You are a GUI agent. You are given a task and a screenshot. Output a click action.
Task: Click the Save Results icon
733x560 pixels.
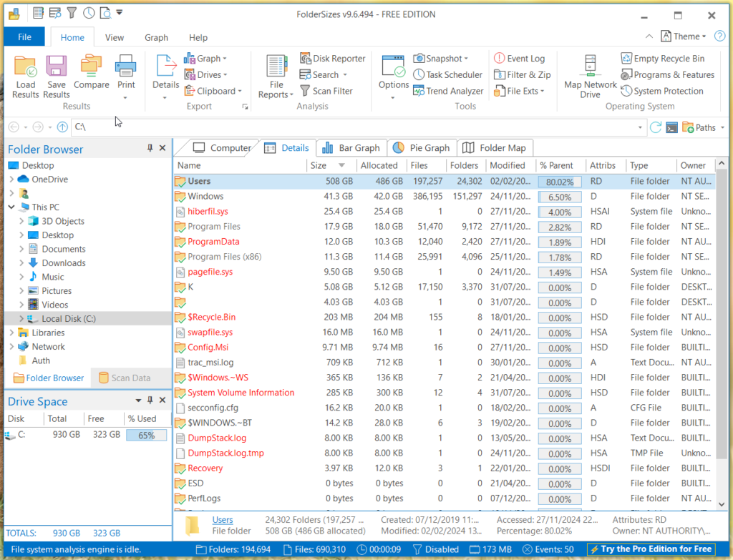point(56,76)
